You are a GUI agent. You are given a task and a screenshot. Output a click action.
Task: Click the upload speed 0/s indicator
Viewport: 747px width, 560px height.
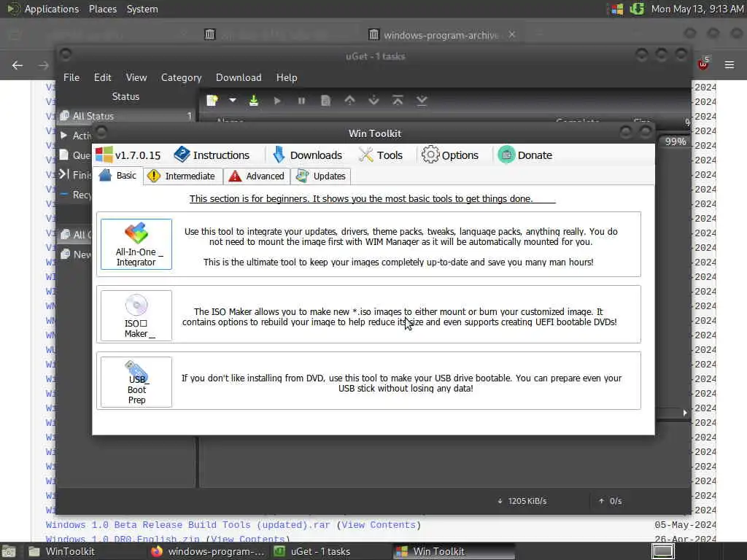coord(611,501)
